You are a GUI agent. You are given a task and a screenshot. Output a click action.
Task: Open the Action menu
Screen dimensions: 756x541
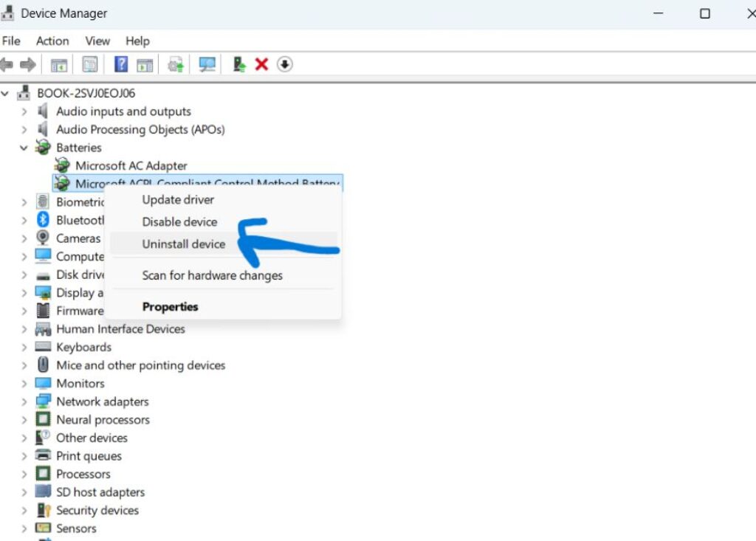52,41
